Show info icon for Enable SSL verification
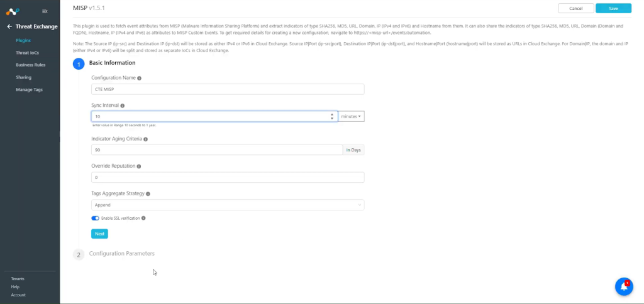 (143, 218)
